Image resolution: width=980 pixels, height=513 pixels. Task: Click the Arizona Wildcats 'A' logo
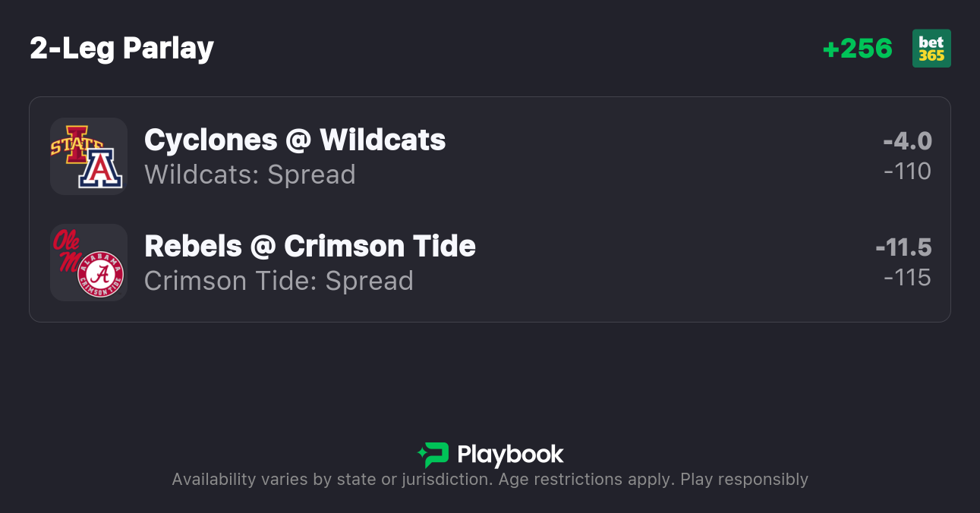100,168
